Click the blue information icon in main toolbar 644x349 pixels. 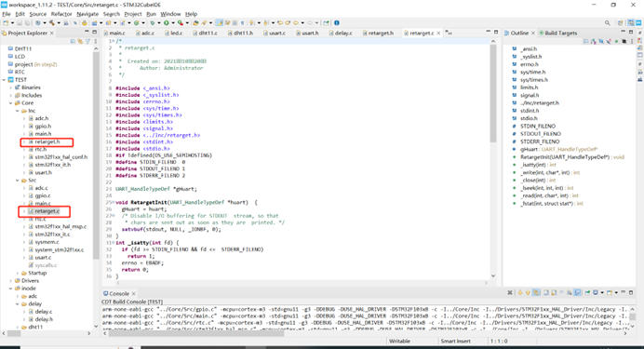click(336, 22)
